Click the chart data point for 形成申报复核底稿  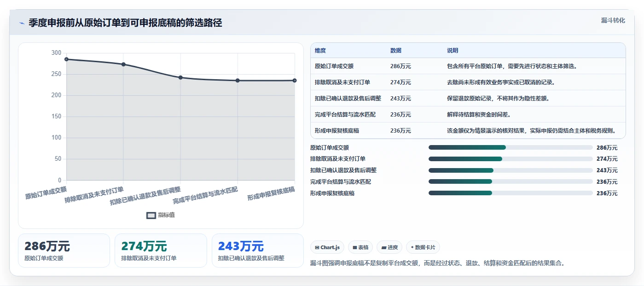tap(295, 81)
